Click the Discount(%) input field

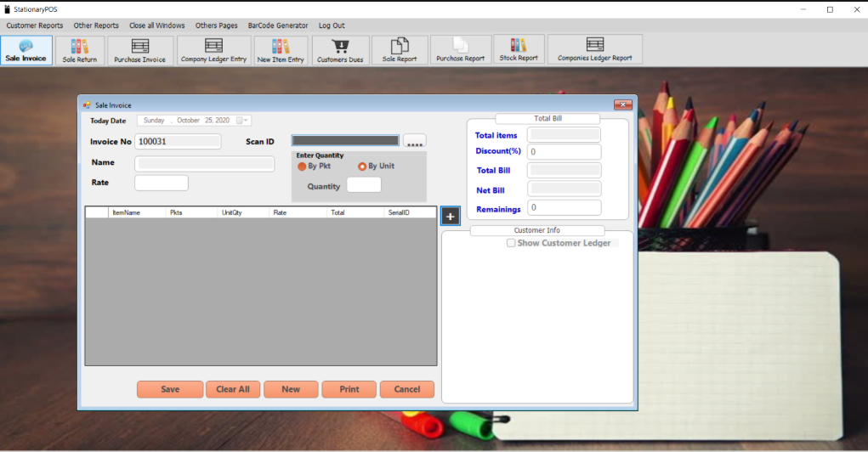click(x=564, y=152)
